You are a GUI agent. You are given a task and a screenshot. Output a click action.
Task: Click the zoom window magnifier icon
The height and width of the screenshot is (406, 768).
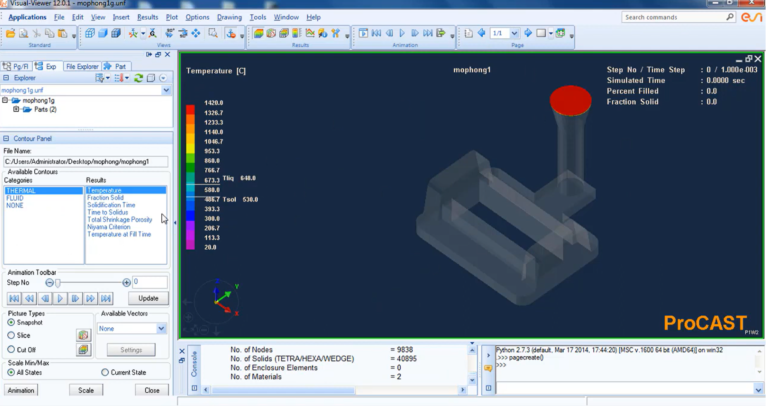(213, 33)
